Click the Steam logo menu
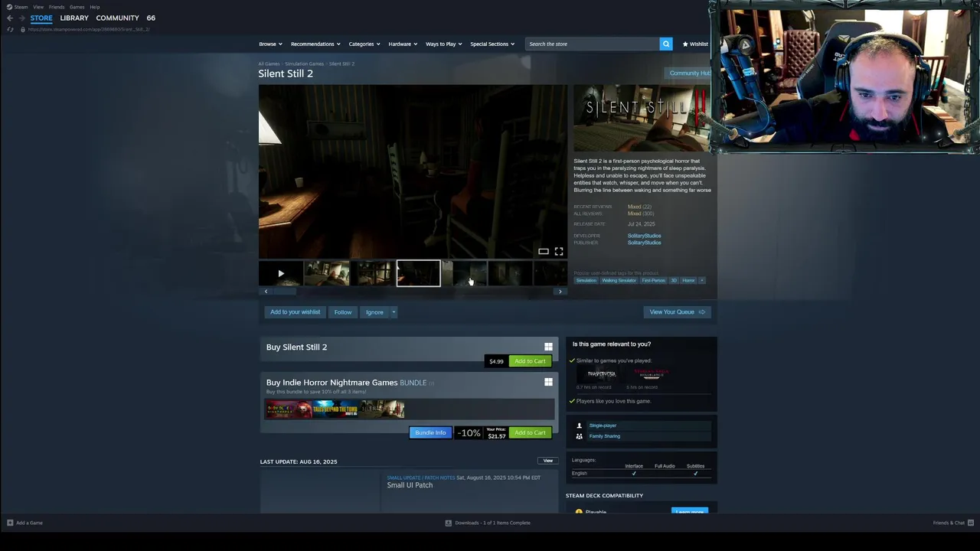This screenshot has width=980, height=551. pos(16,7)
